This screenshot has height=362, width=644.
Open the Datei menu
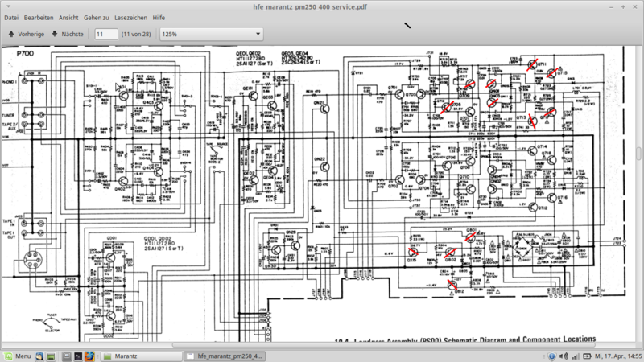point(11,18)
